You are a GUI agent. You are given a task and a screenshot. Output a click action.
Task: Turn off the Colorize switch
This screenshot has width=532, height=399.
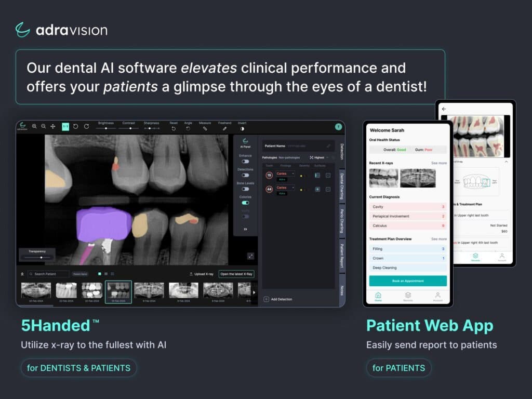click(245, 203)
